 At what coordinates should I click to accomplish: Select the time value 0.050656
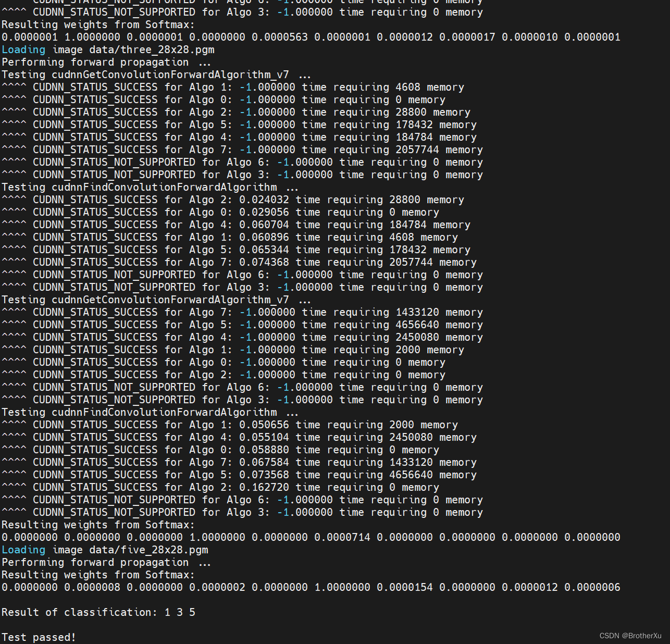click(264, 425)
